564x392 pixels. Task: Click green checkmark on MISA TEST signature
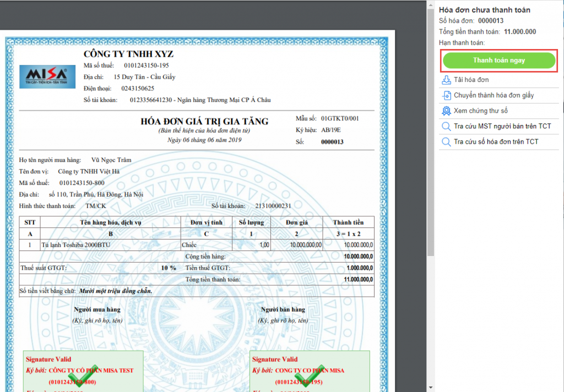click(x=83, y=376)
